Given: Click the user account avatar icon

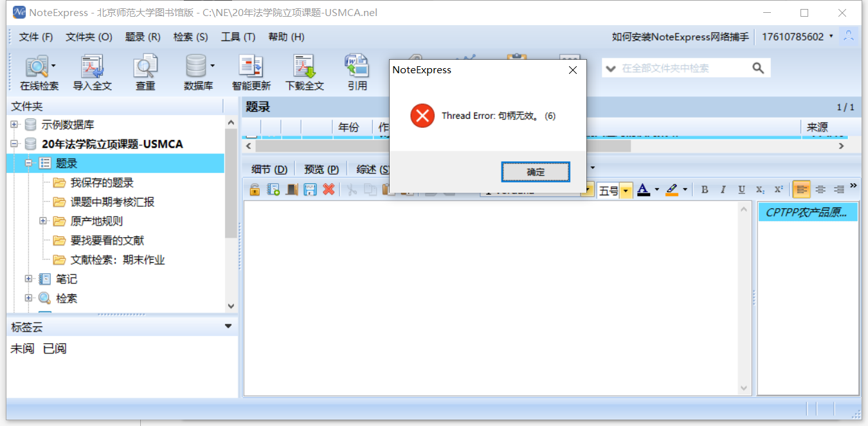Looking at the screenshot, I should coord(850,36).
